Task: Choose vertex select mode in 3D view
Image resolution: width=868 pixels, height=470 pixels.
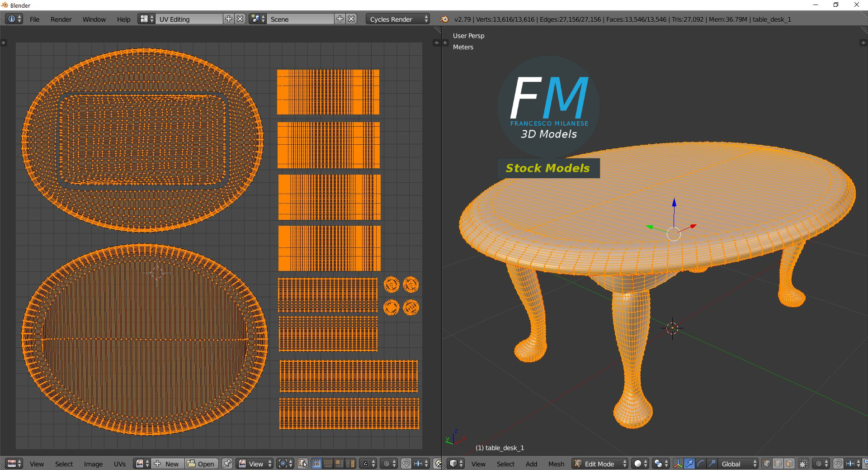Action: click(767, 464)
